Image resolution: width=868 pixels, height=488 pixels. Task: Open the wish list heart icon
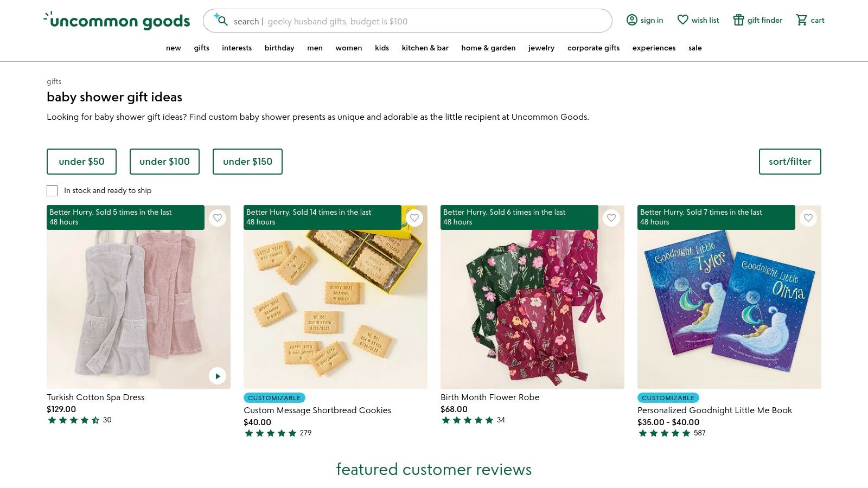click(x=682, y=20)
